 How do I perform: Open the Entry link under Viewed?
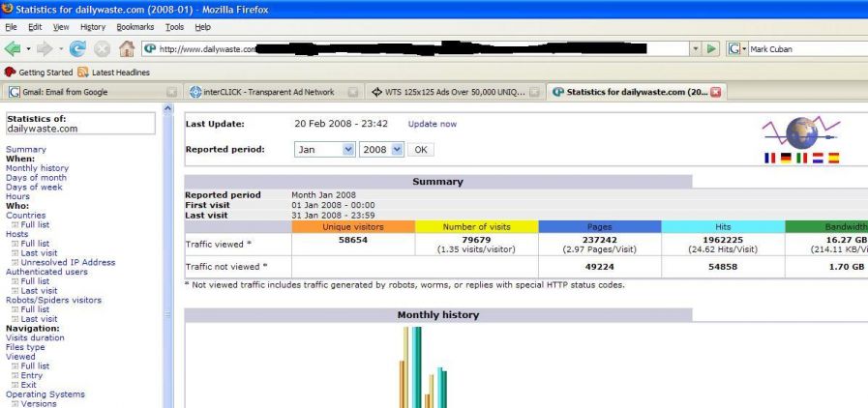click(x=32, y=375)
